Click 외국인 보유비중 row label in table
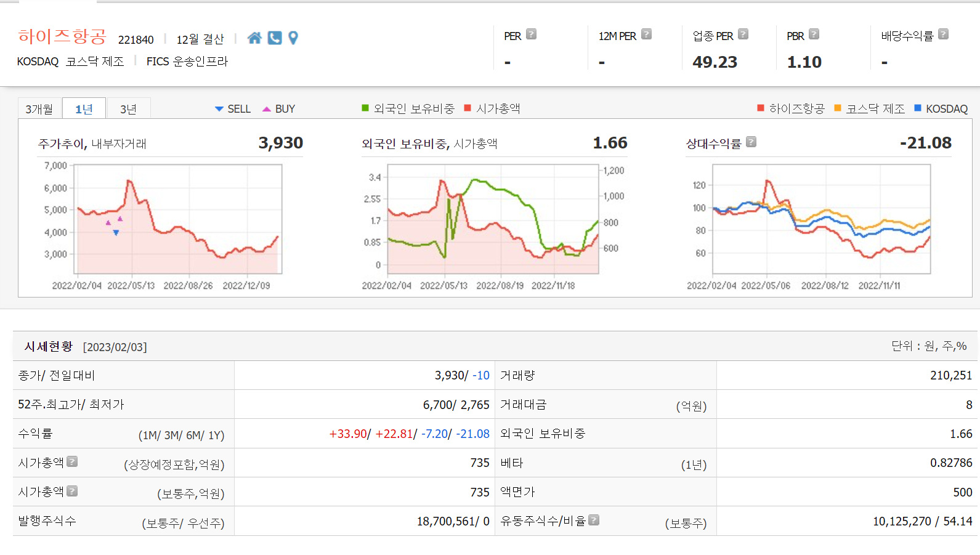The height and width of the screenshot is (555, 980). pos(543,434)
